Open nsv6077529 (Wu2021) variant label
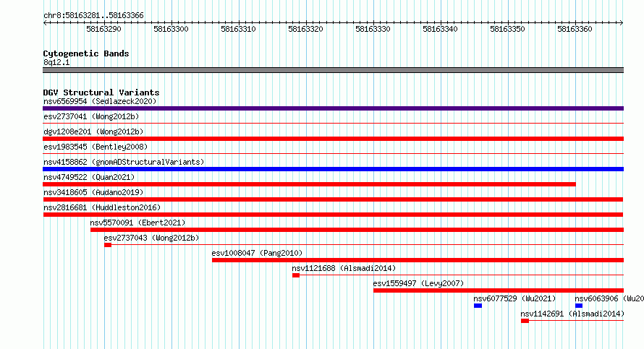 (x=514, y=298)
